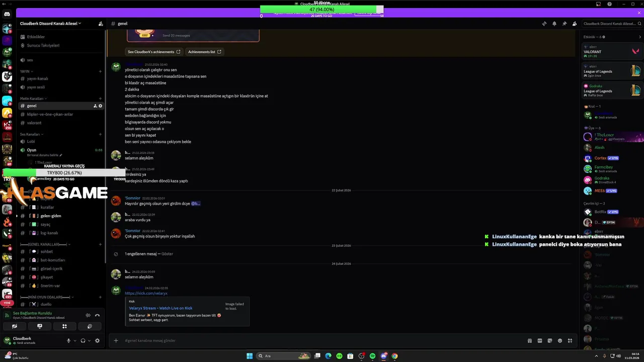Click the TRY800 (26.67%) goal progress bar
Image resolution: width=644 pixels, height=362 pixels.
pos(64,172)
